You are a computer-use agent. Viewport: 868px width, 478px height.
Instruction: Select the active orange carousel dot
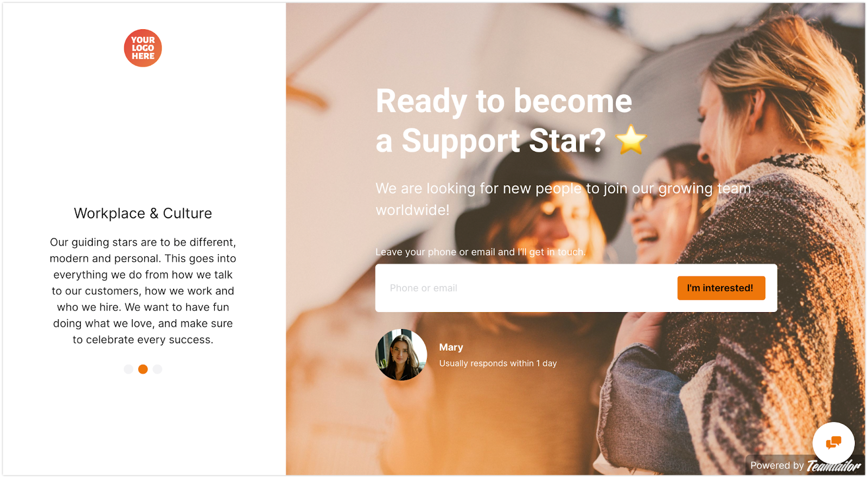(x=143, y=369)
